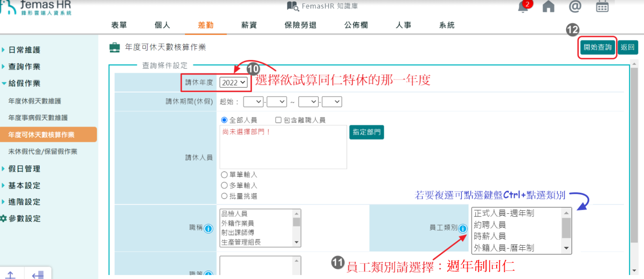Image resolution: width=644 pixels, height=279 pixels.
Task: Expand 查詢作業 sidebar section
Action: tap(24, 66)
